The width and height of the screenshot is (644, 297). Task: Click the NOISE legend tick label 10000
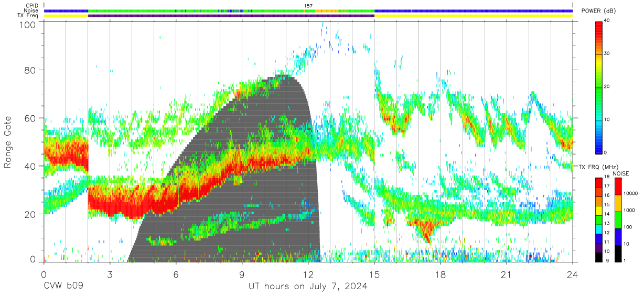pyautogui.click(x=631, y=193)
